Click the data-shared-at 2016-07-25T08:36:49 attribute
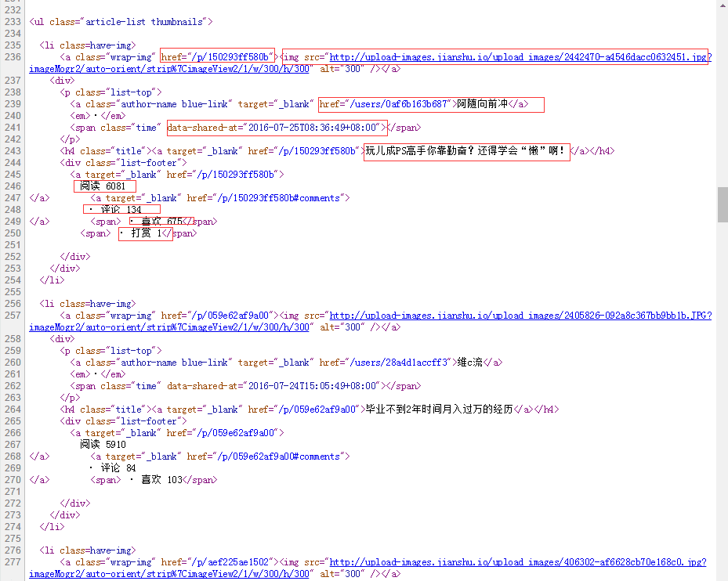 pos(277,128)
